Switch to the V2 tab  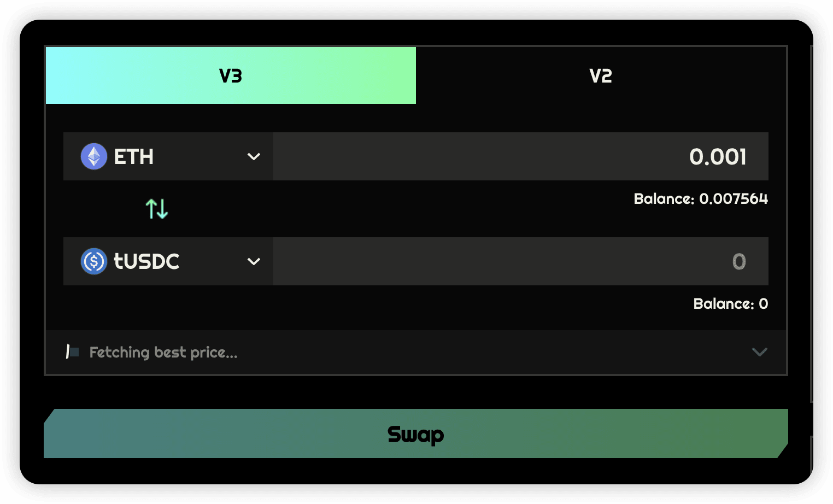(601, 75)
